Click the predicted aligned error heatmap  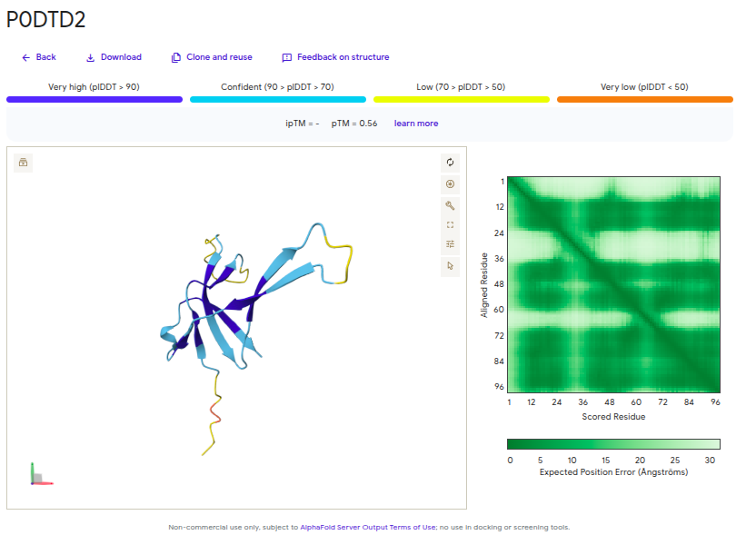(x=613, y=284)
